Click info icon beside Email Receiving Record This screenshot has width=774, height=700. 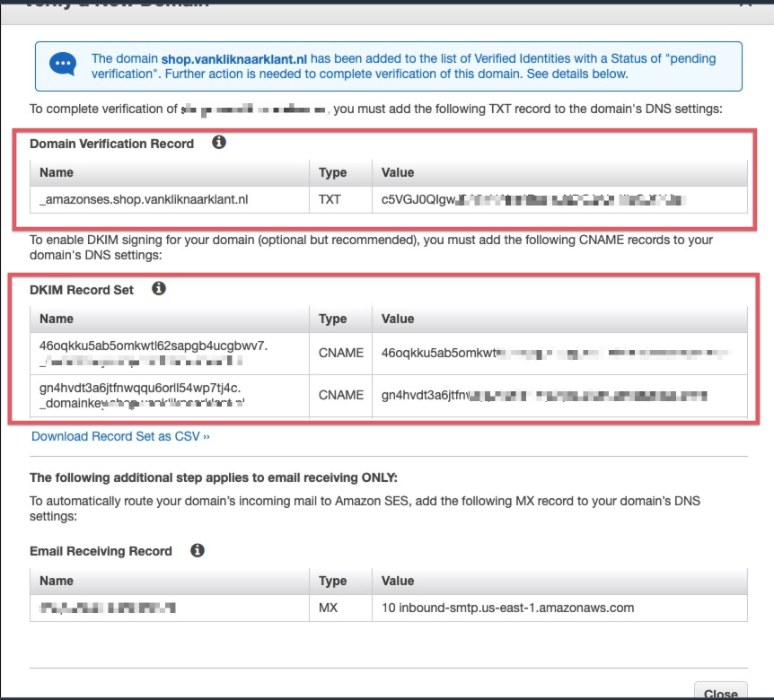coord(198,550)
